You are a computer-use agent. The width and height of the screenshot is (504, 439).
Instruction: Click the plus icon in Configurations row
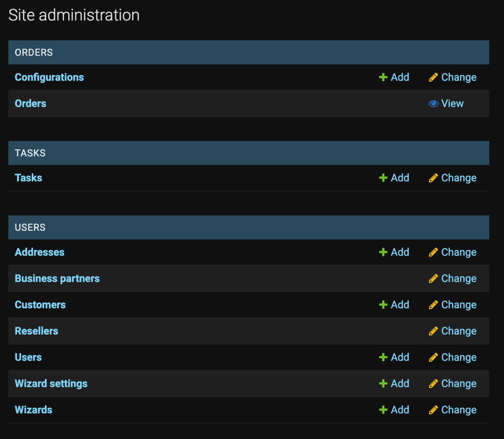tap(383, 77)
